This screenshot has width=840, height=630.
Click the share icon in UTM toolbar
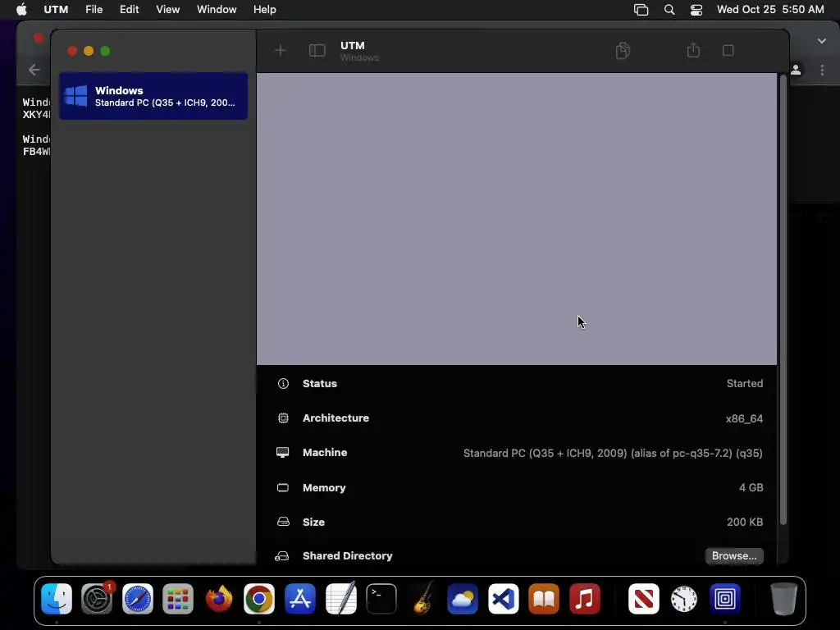(x=693, y=50)
